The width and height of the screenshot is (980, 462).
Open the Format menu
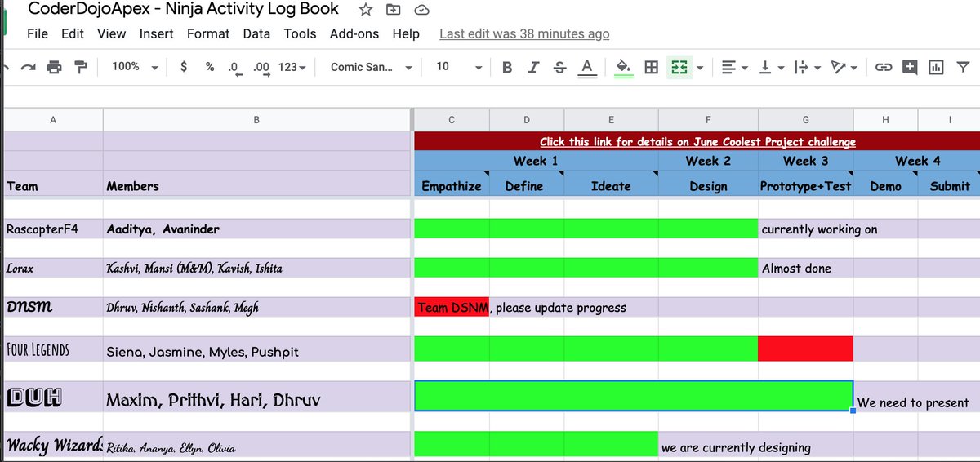(208, 33)
